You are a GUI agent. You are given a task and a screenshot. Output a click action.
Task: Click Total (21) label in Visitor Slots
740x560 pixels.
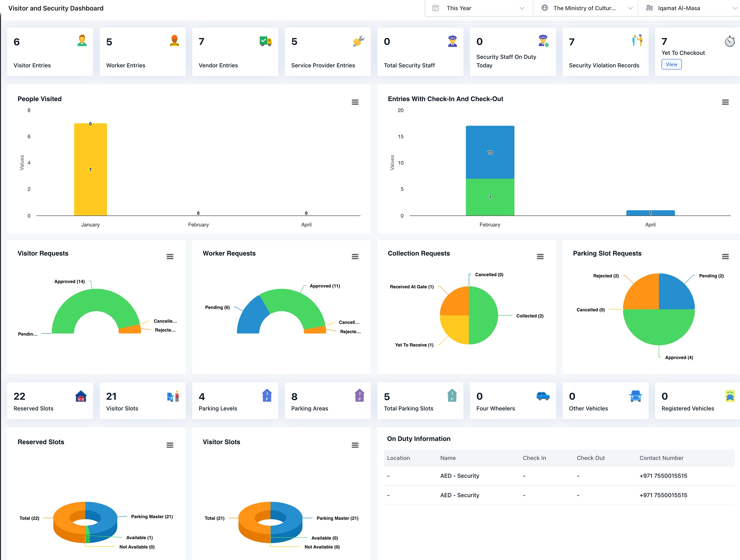pos(214,518)
